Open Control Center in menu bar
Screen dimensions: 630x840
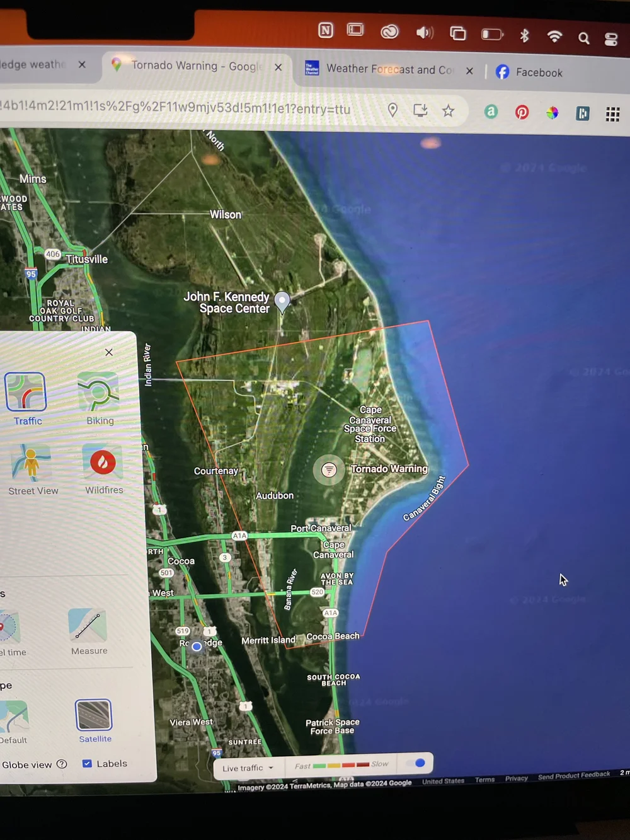click(611, 39)
